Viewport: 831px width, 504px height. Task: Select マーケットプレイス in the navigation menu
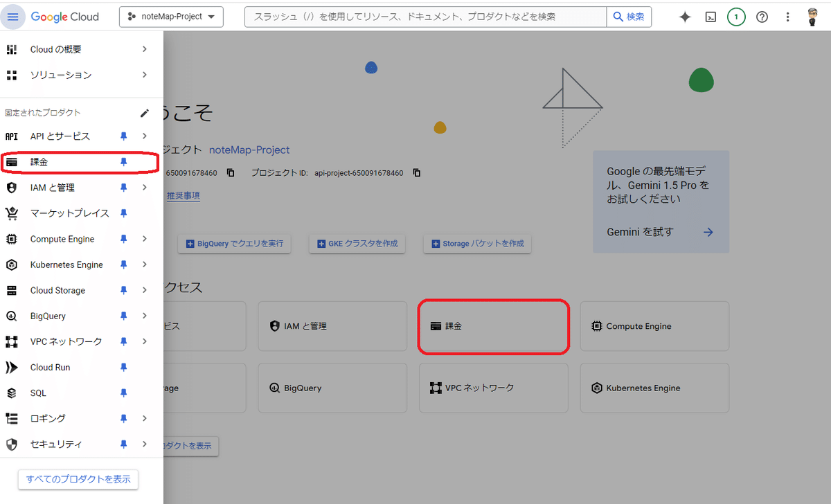click(x=80, y=213)
